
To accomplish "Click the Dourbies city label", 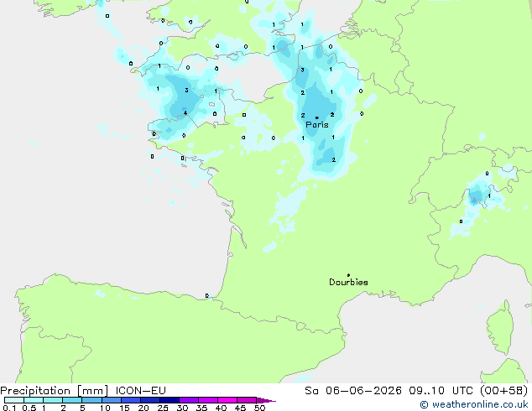I will (x=348, y=282).
